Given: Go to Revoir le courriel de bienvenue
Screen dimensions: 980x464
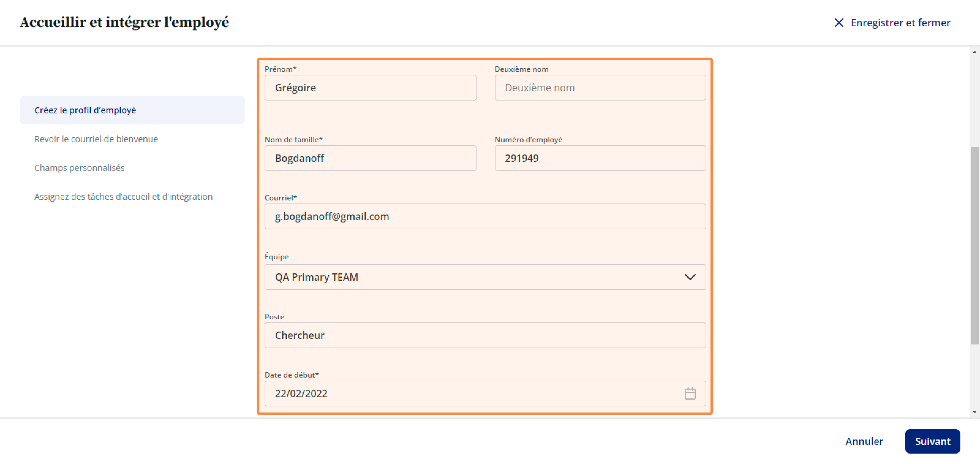Looking at the screenshot, I should 96,139.
